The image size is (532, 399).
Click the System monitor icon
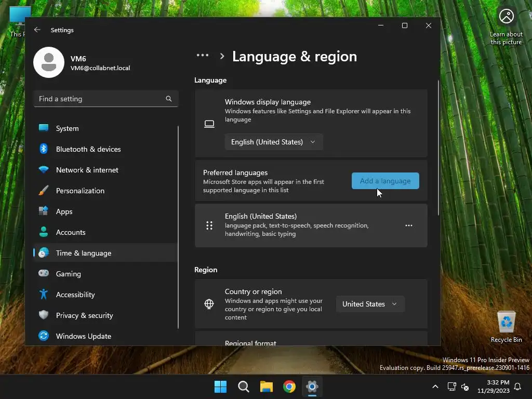pos(44,128)
